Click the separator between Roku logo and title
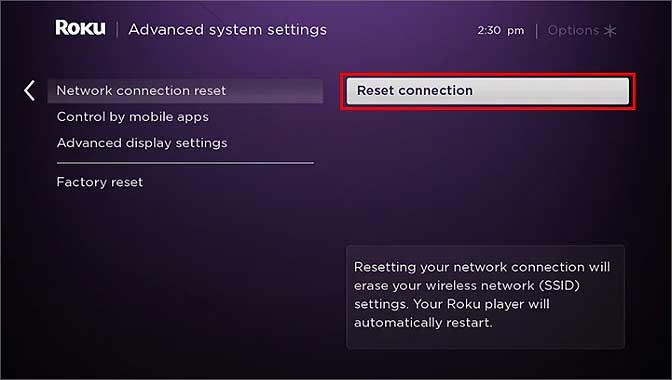This screenshot has height=380, width=672. 117,30
